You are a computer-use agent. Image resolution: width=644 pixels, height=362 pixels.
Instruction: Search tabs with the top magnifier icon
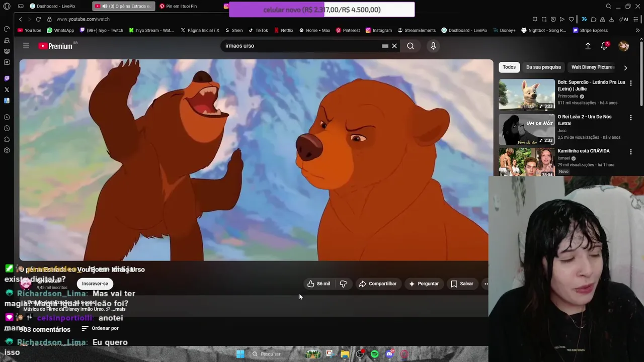(x=608, y=6)
